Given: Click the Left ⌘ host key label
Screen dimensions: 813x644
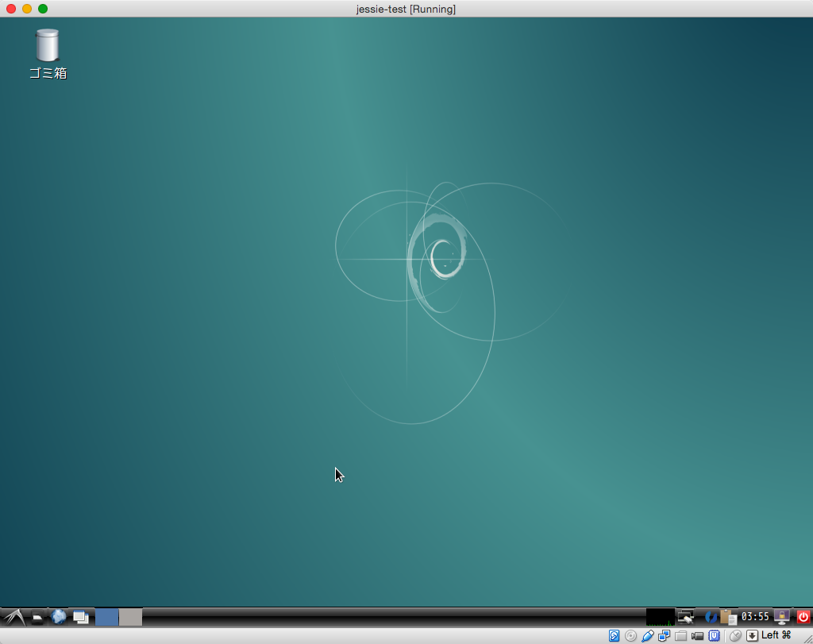Looking at the screenshot, I should 776,635.
